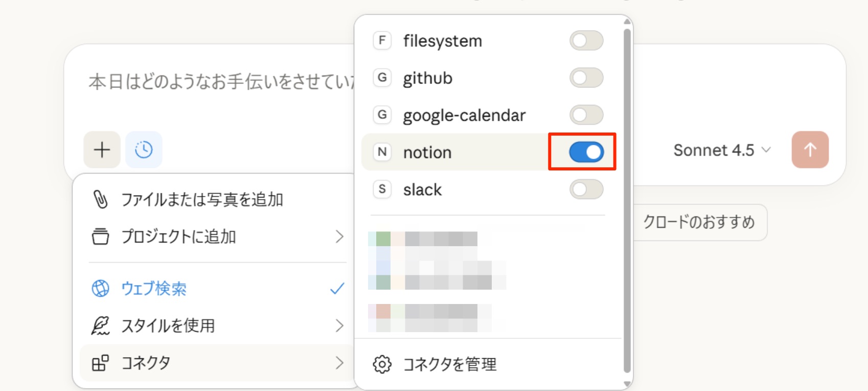Image resolution: width=868 pixels, height=391 pixels.
Task: Click the filesystem F badge icon
Action: [382, 40]
